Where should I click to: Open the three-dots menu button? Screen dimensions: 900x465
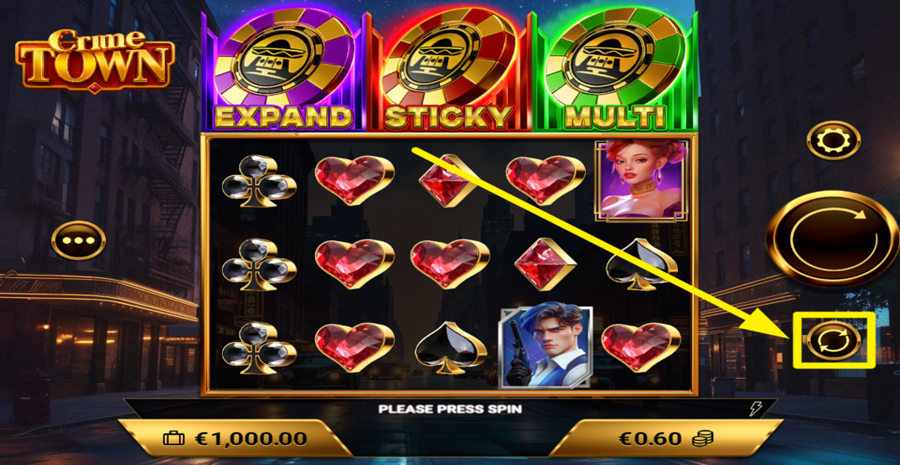(79, 240)
